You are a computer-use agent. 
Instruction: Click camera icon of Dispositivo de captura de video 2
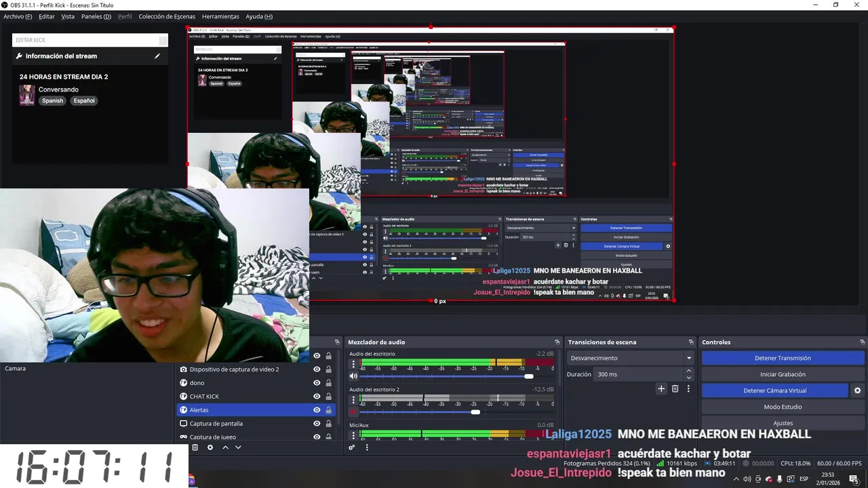point(183,369)
